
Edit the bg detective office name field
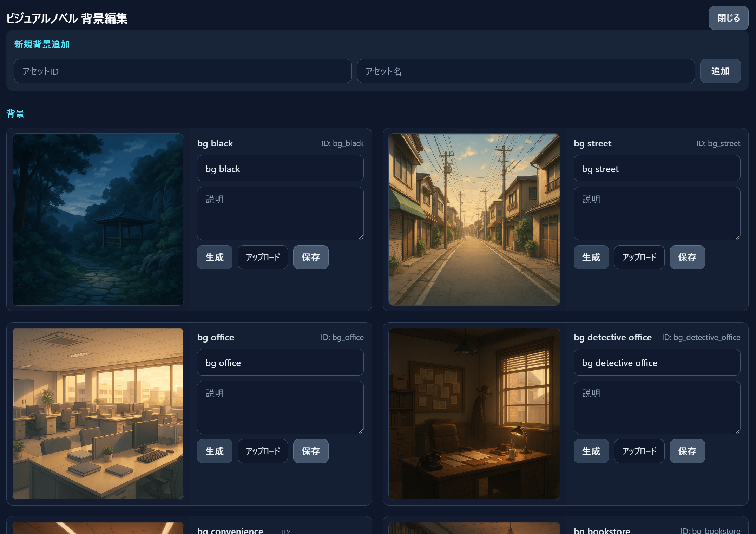pyautogui.click(x=657, y=363)
